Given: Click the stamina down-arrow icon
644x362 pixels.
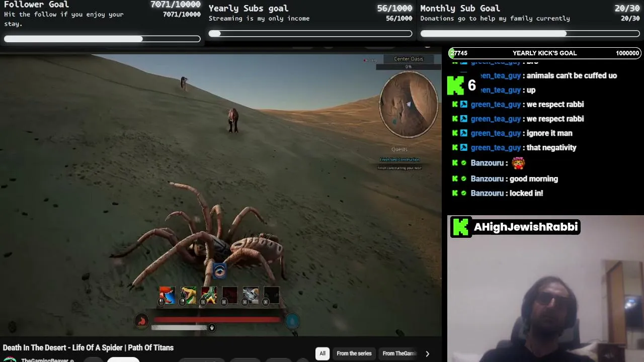Looking at the screenshot, I should click(x=212, y=328).
